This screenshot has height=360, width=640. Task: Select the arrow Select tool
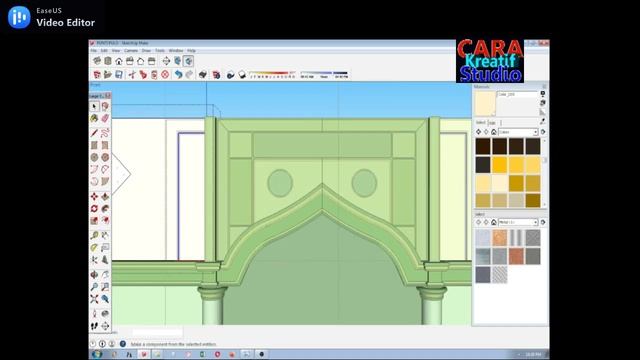(x=94, y=107)
